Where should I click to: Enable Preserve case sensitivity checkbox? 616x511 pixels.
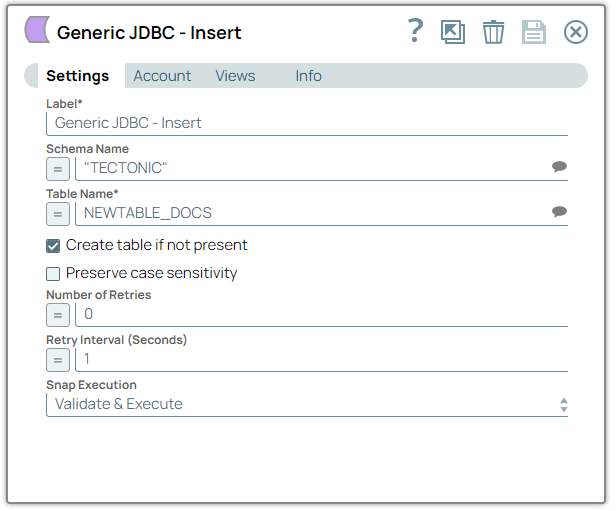pyautogui.click(x=53, y=274)
